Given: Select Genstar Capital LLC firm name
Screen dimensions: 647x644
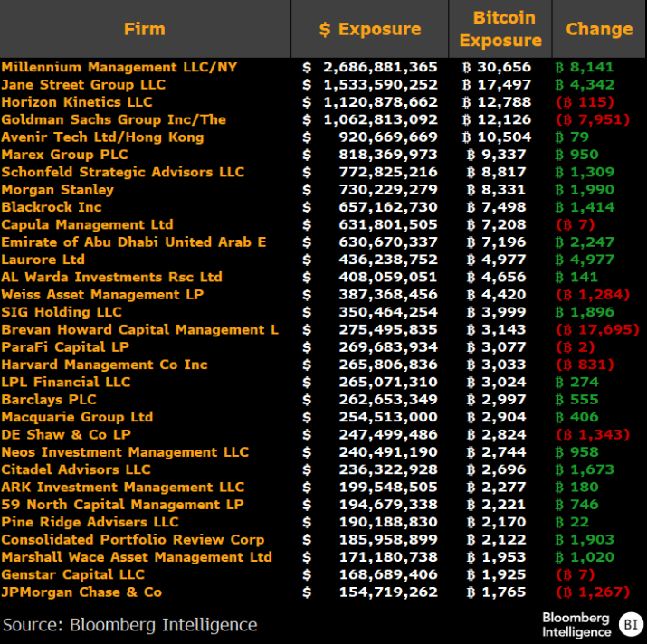Looking at the screenshot, I should tap(73, 574).
